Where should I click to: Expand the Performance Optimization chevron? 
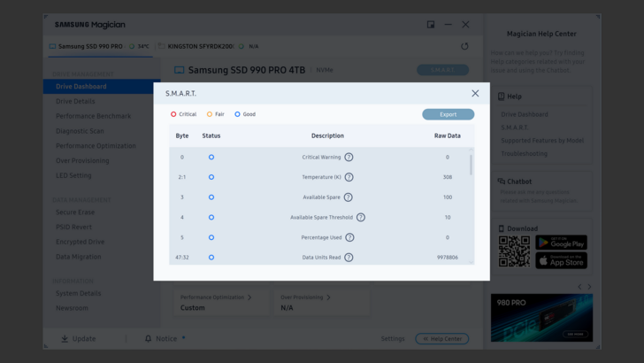[249, 297]
